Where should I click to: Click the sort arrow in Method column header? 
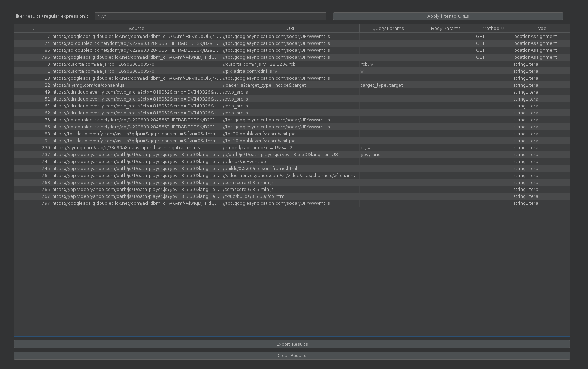point(502,29)
